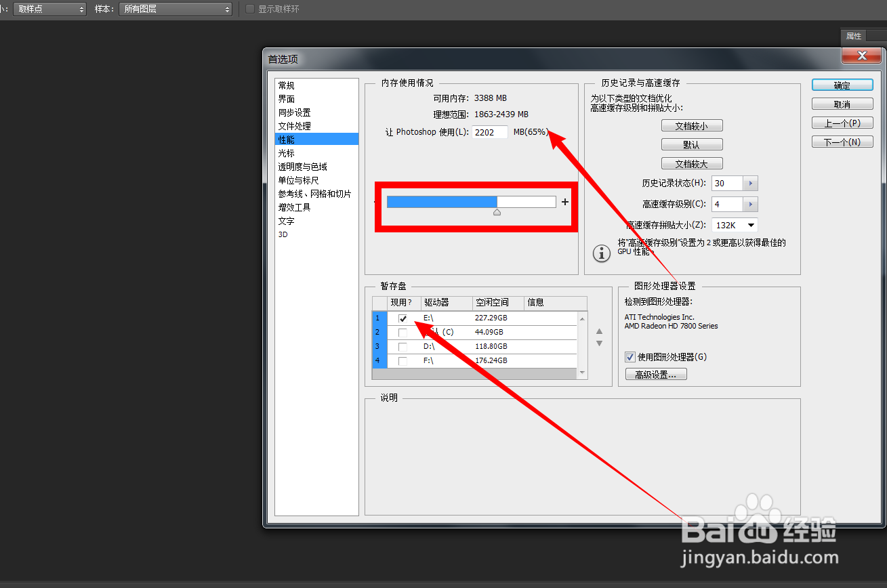This screenshot has width=887, height=588.
Task: Select 增效工具 preferences category
Action: [x=316, y=207]
